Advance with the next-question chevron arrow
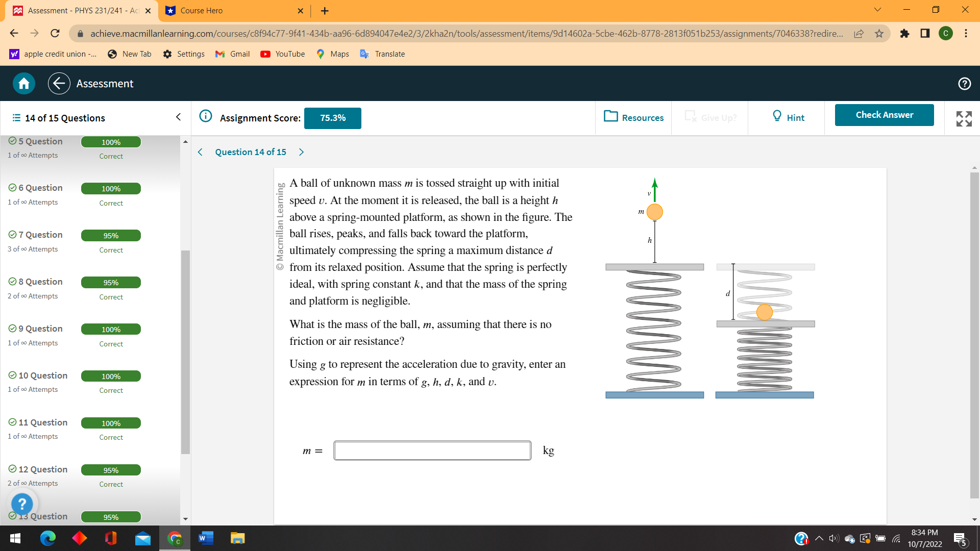The width and height of the screenshot is (980, 551). tap(301, 152)
